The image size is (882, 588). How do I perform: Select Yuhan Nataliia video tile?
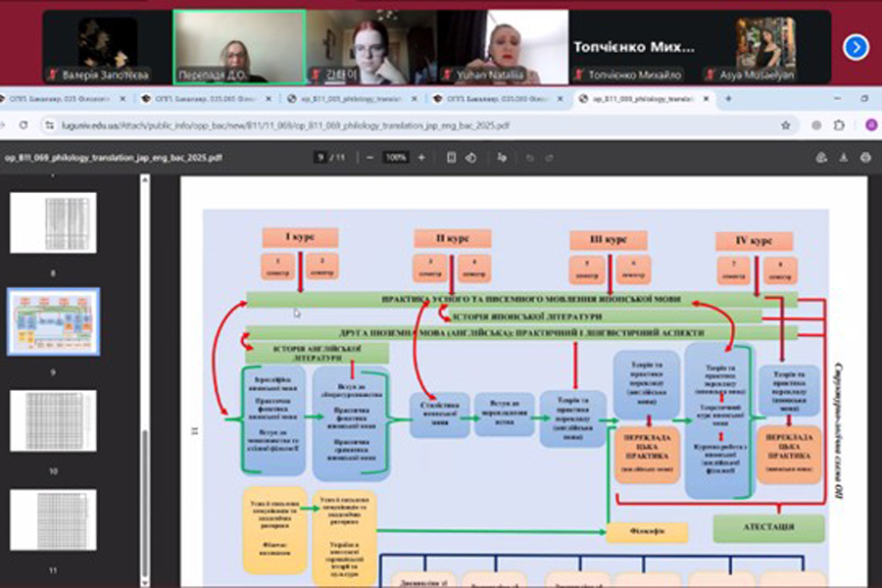[503, 47]
